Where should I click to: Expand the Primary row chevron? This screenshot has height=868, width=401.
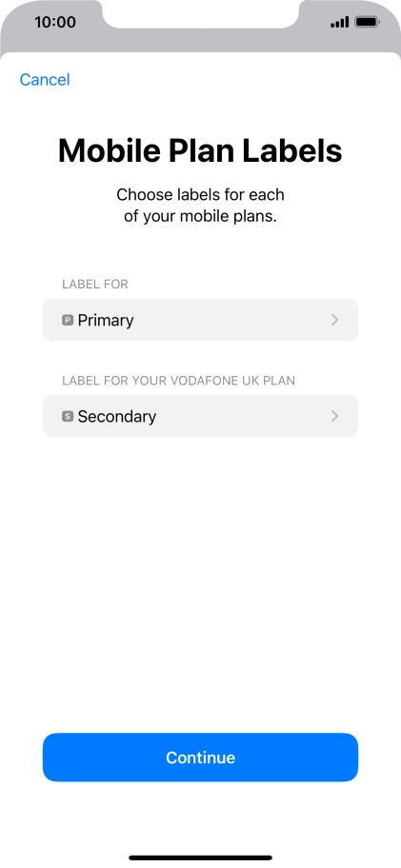[x=334, y=320]
